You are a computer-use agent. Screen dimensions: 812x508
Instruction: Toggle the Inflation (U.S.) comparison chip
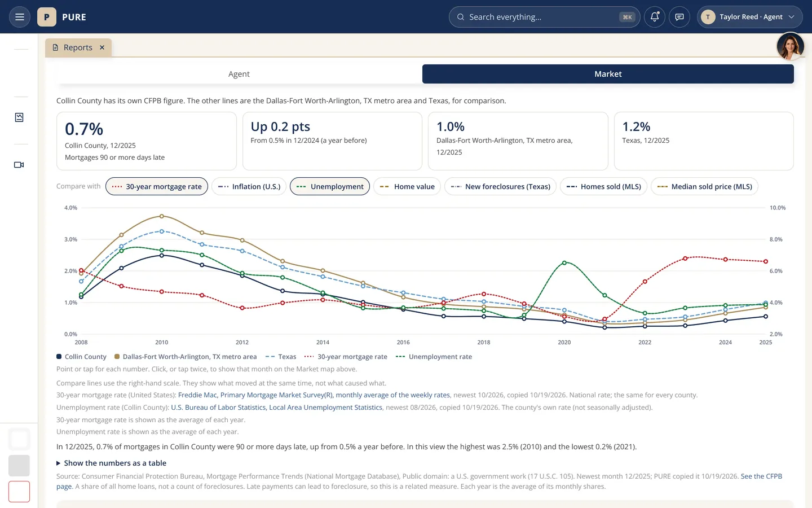249,186
